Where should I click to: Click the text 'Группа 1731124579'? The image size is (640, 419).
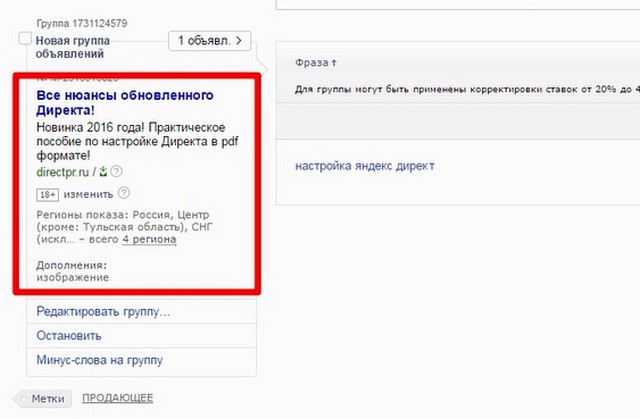[x=82, y=23]
